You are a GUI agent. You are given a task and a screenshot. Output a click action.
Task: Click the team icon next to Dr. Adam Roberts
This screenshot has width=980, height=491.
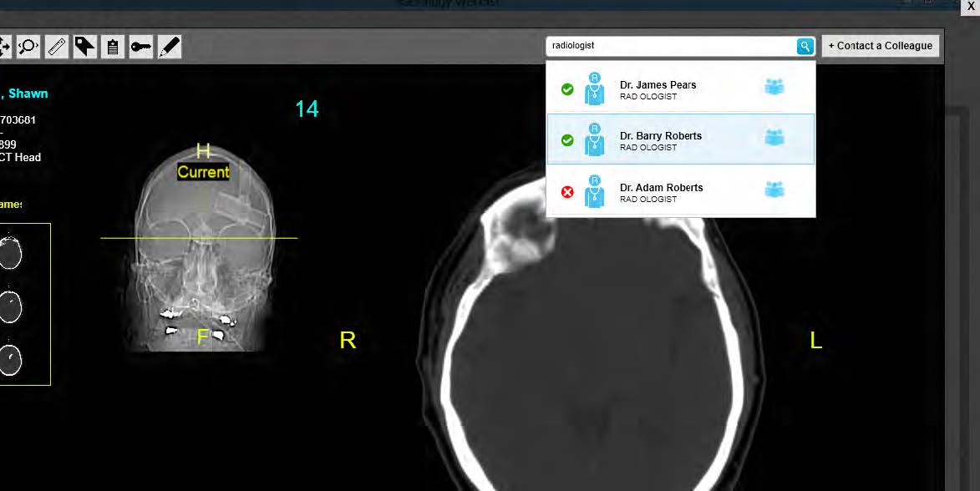773,189
